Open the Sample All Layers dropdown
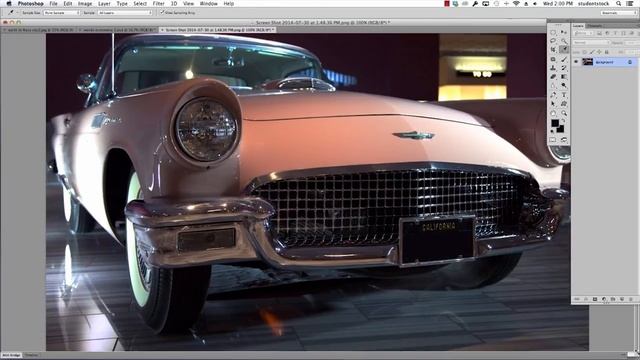640x360 pixels. (125, 13)
